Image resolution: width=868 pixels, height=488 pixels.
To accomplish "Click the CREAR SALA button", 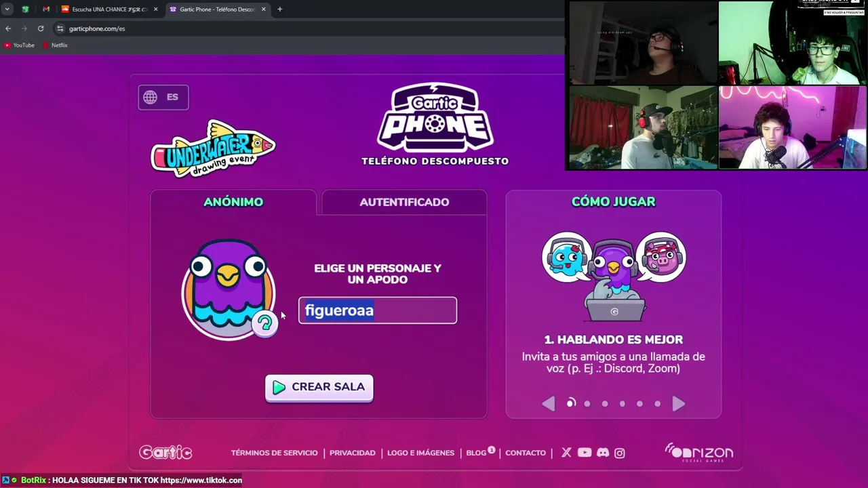I will pyautogui.click(x=319, y=388).
